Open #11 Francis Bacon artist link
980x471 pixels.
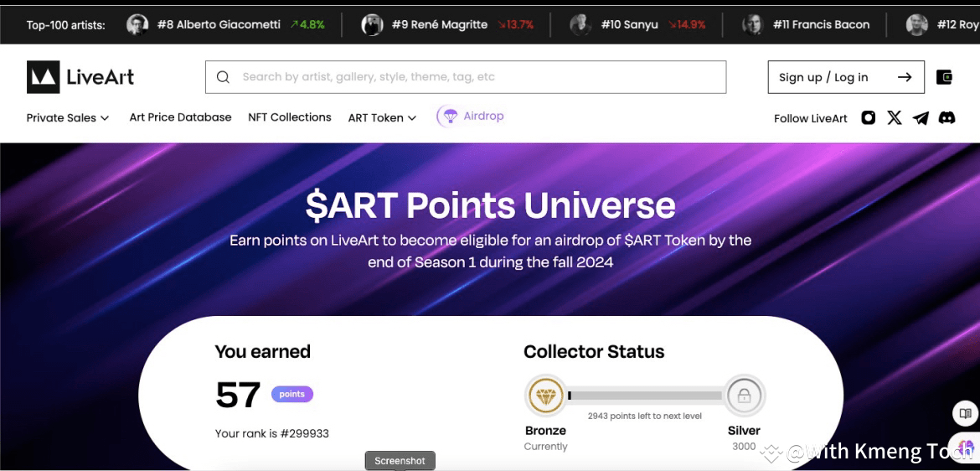[821, 25]
